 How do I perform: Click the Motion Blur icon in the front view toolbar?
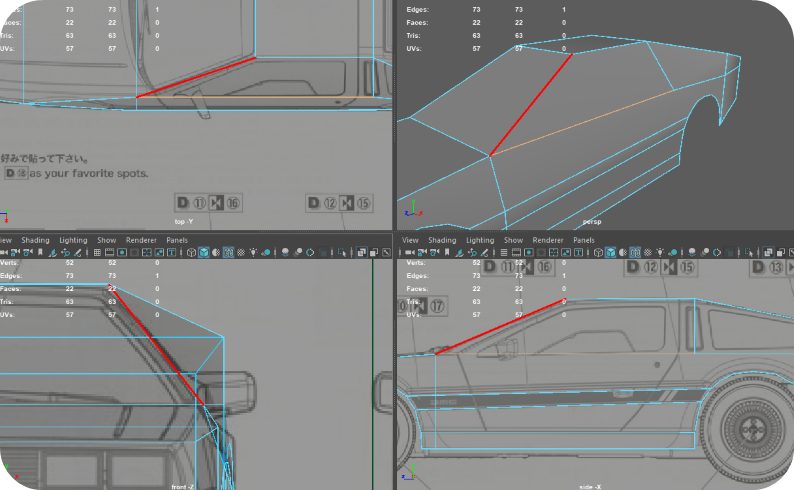point(298,252)
